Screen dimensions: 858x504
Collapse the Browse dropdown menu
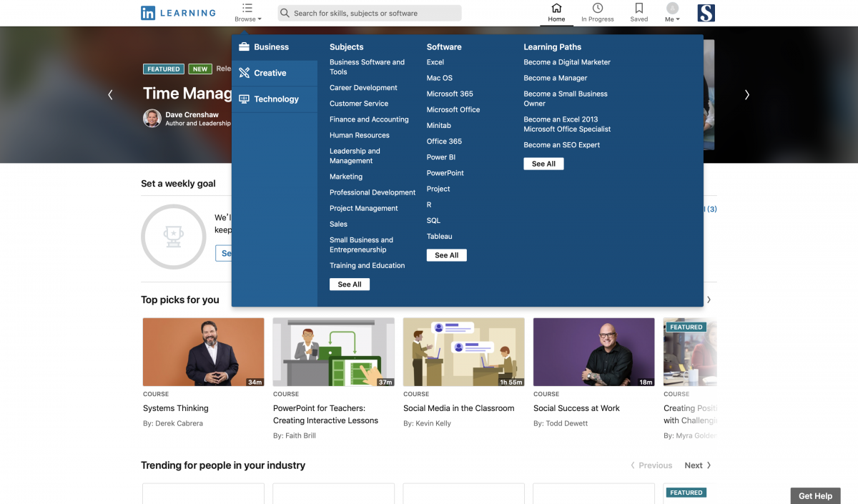pyautogui.click(x=247, y=12)
